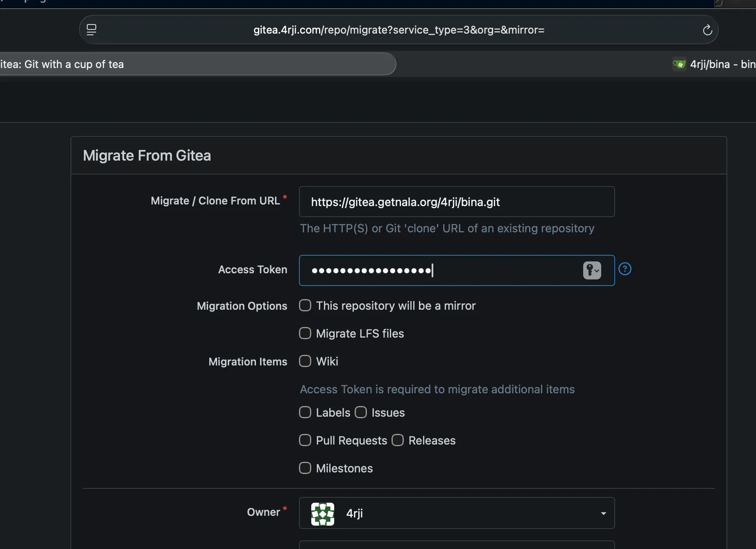The image size is (756, 549).
Task: Enable the Releases migration checkbox
Action: [x=397, y=440]
